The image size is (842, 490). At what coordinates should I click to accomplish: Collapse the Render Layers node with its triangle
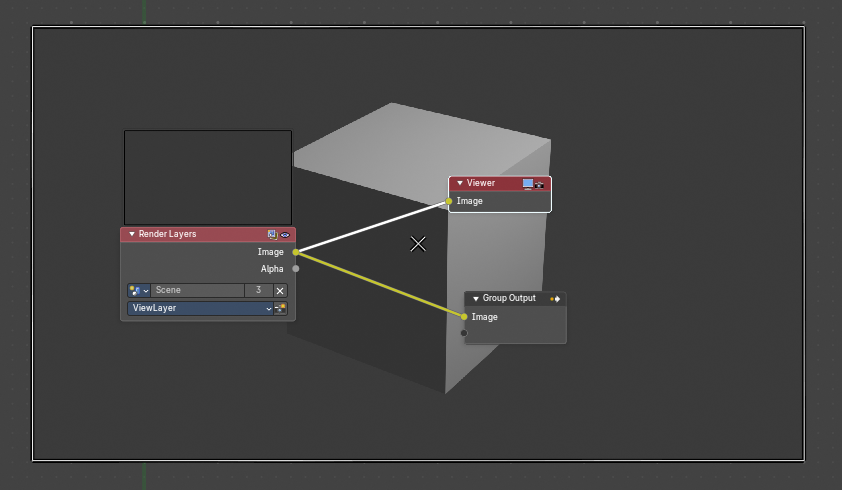point(132,234)
